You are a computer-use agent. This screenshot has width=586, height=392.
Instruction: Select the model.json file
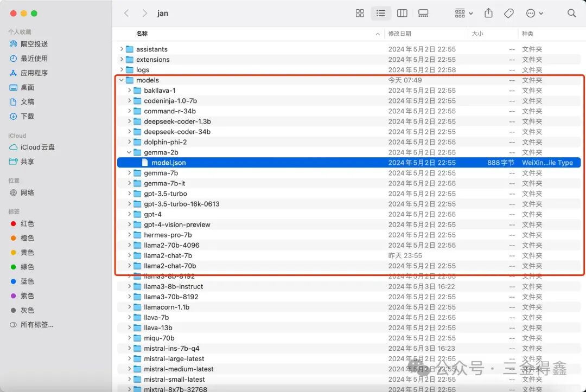coord(168,163)
